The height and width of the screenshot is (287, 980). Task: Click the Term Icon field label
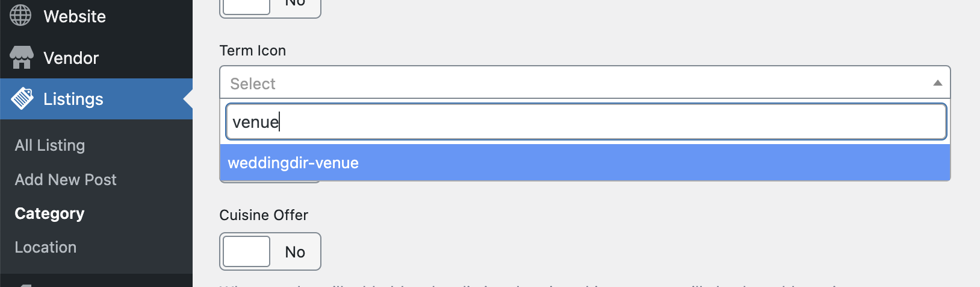coord(253,51)
